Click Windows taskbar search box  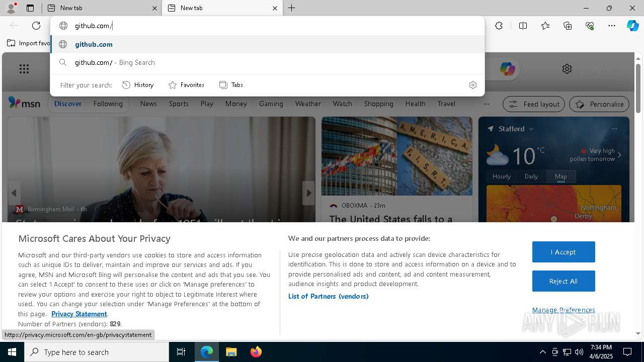(97, 352)
